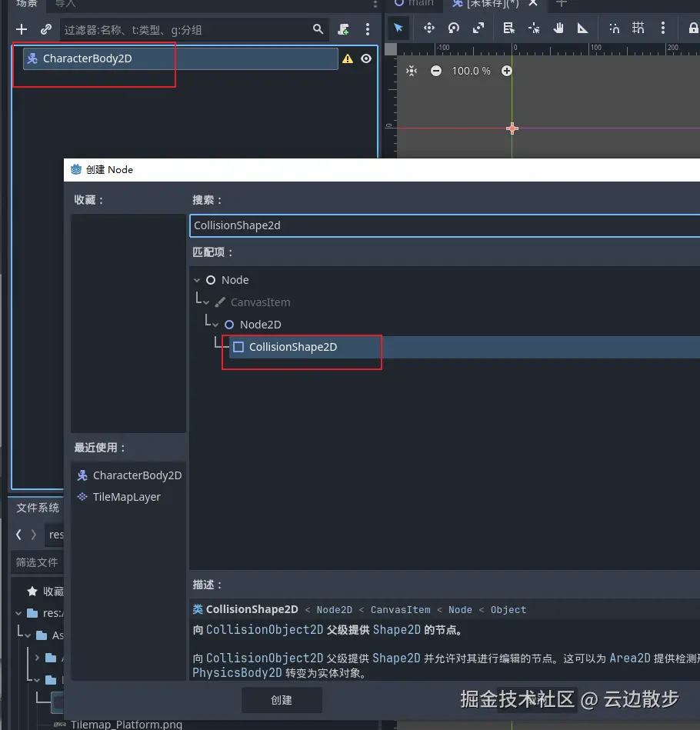Click the change pivot tool icon

(x=534, y=28)
